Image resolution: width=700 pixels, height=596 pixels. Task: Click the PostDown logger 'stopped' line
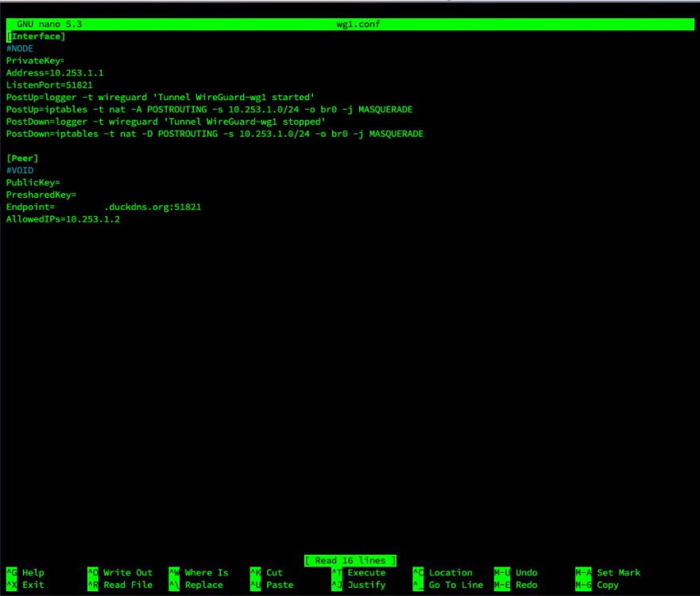tap(165, 122)
